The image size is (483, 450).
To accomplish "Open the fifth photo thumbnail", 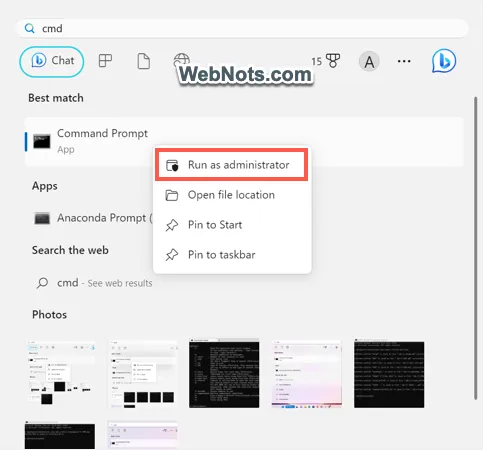I will pyautogui.click(x=389, y=373).
